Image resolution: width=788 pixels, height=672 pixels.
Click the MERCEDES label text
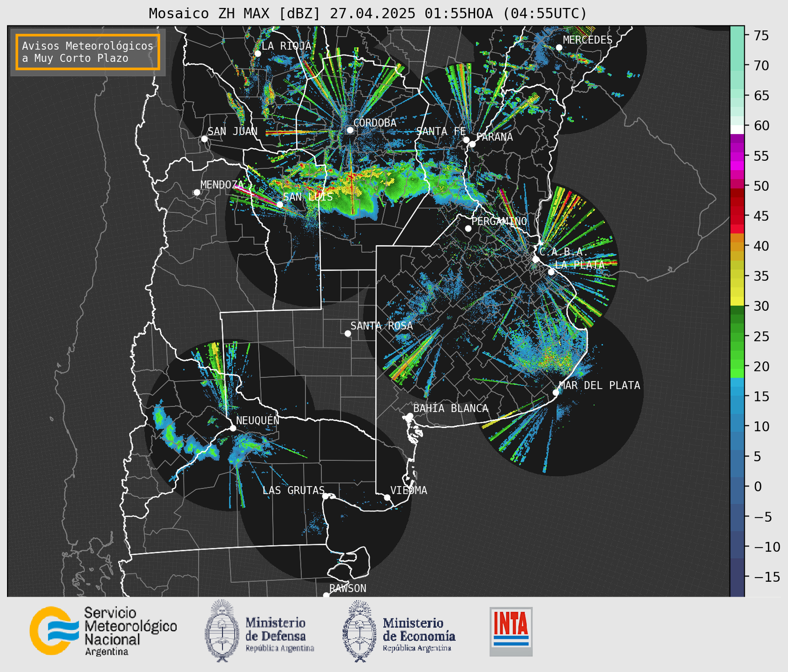coord(588,40)
